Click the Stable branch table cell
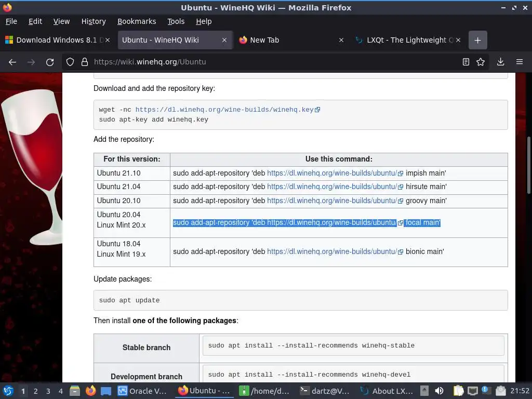The height and width of the screenshot is (399, 532). tap(147, 348)
